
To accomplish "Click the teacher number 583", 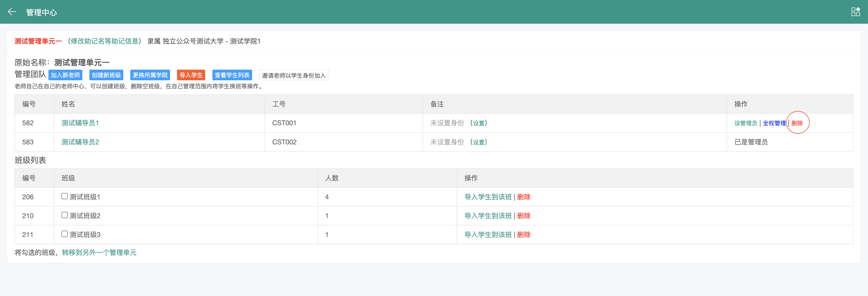I will (28, 142).
